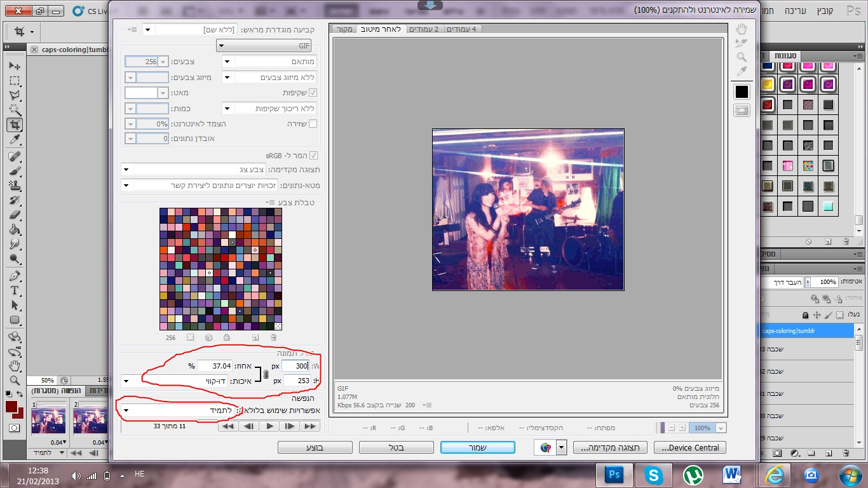This screenshot has height=488, width=868.
Task: Click the web-snap cube icon under color table
Action: pyautogui.click(x=208, y=337)
